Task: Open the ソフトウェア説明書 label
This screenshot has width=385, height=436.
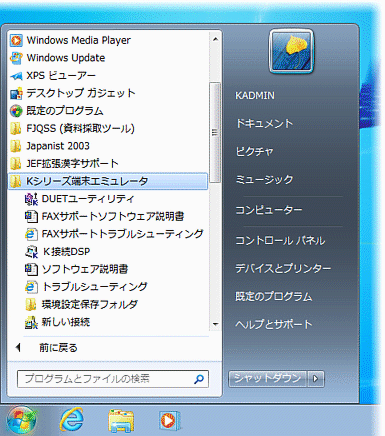Action: 85,269
